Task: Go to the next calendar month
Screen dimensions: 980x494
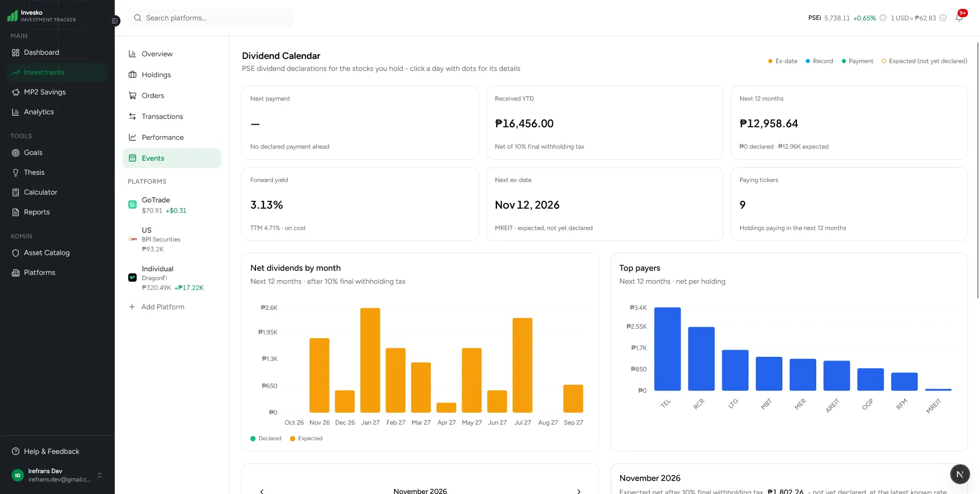Action: click(x=578, y=491)
